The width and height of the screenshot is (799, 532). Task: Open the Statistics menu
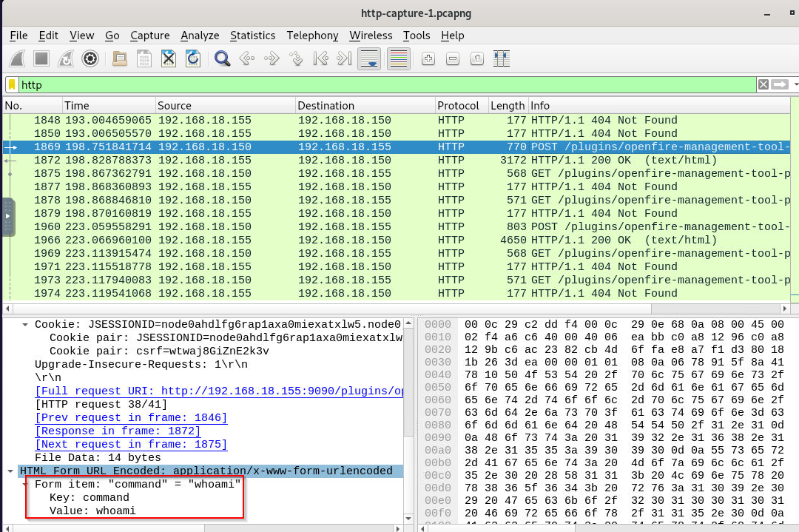(252, 36)
